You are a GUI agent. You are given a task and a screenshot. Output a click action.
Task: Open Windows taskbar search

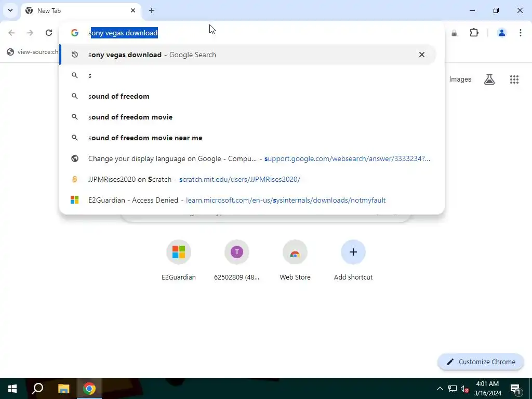coord(37,389)
